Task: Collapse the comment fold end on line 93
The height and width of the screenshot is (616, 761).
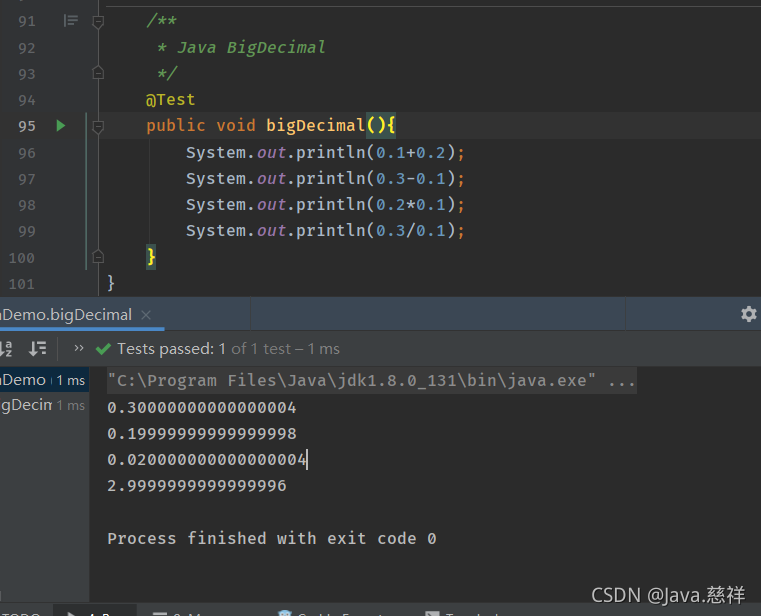Action: pos(98,73)
